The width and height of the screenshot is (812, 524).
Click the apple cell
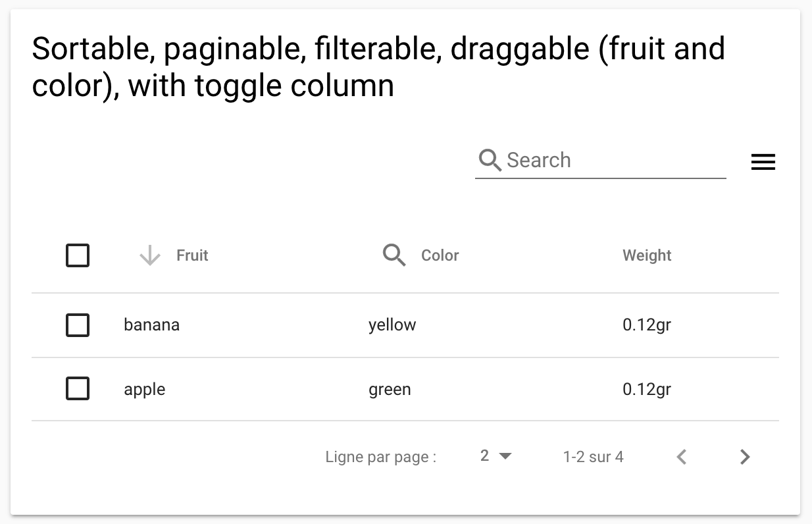(144, 390)
